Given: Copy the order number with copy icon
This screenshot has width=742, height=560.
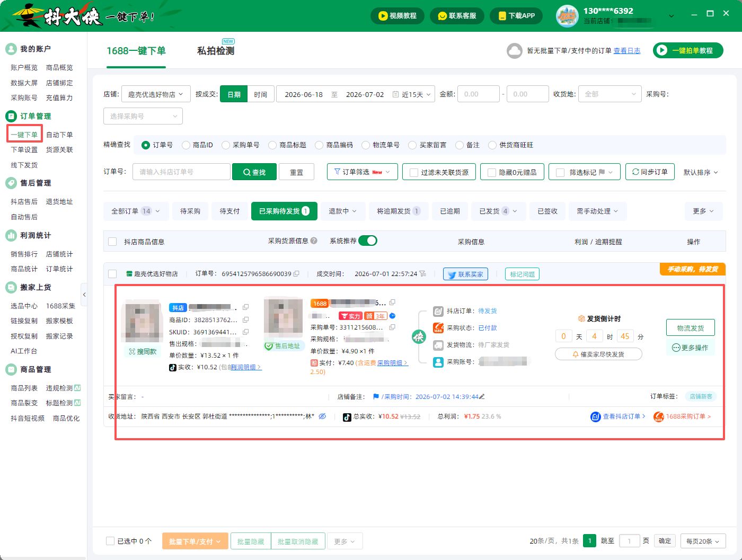Looking at the screenshot, I should [x=296, y=274].
